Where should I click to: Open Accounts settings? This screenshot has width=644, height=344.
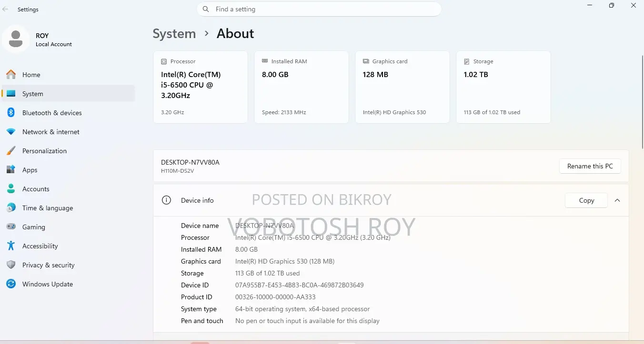tap(68, 189)
